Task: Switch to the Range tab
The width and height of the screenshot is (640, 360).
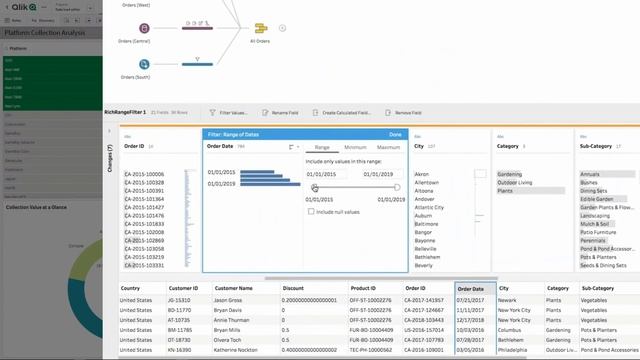Action: click(x=322, y=147)
